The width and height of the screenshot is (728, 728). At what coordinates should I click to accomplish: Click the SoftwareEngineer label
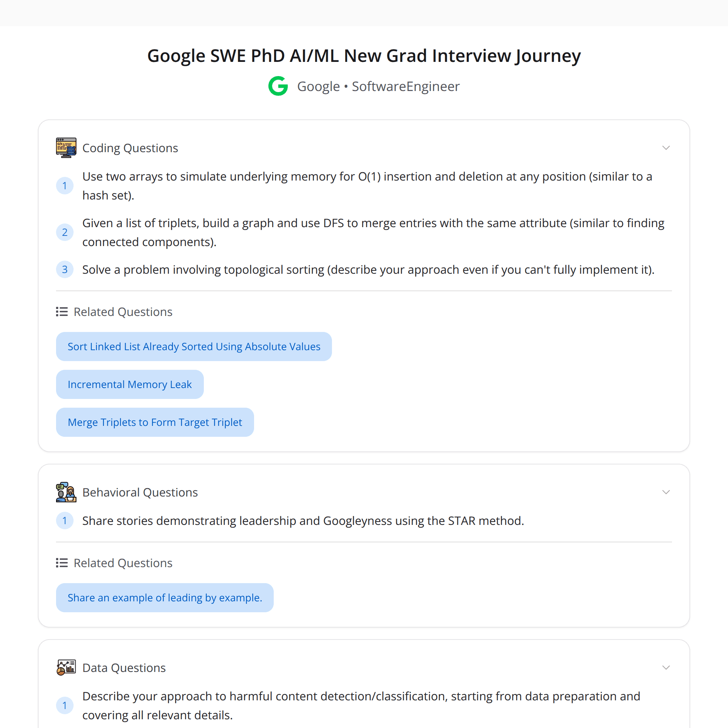point(405,86)
